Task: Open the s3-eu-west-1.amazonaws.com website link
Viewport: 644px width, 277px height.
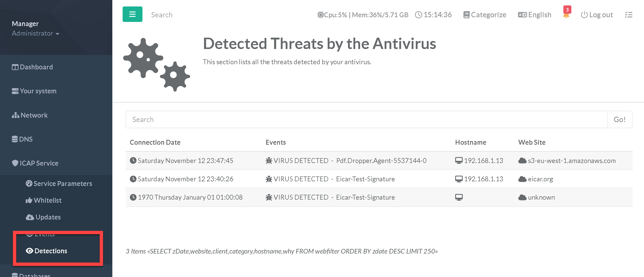Action: [x=572, y=161]
